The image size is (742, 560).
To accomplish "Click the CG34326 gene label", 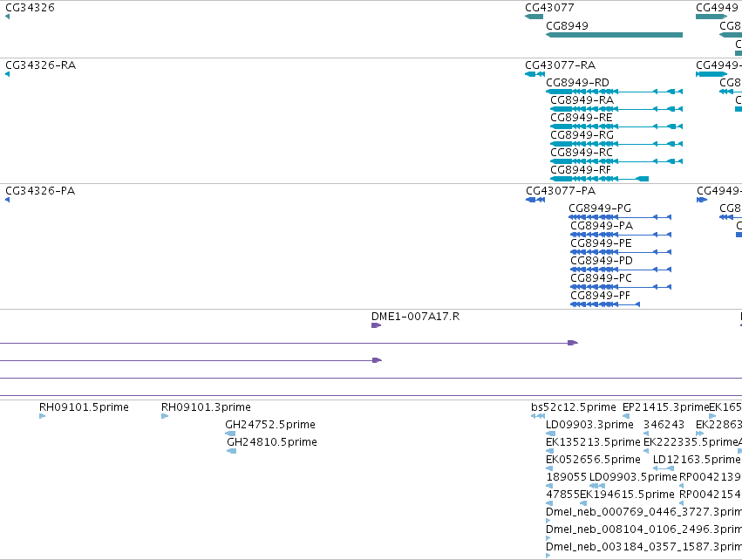I will pyautogui.click(x=30, y=8).
